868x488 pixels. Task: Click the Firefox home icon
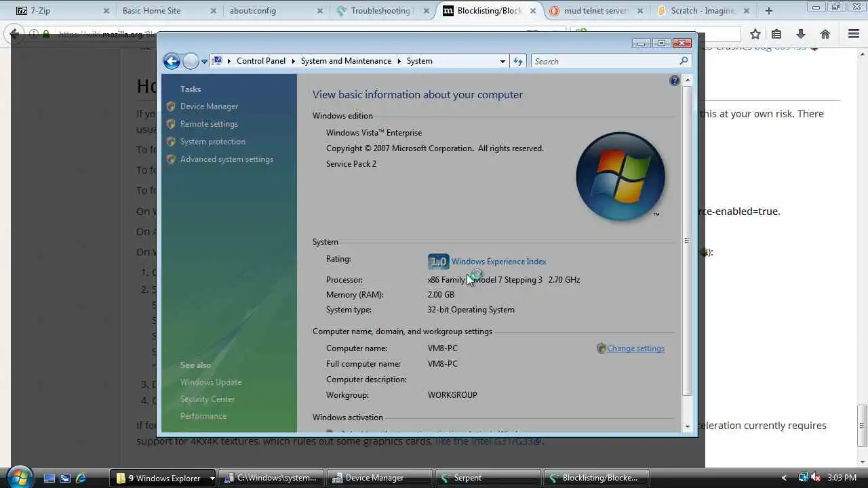click(825, 34)
